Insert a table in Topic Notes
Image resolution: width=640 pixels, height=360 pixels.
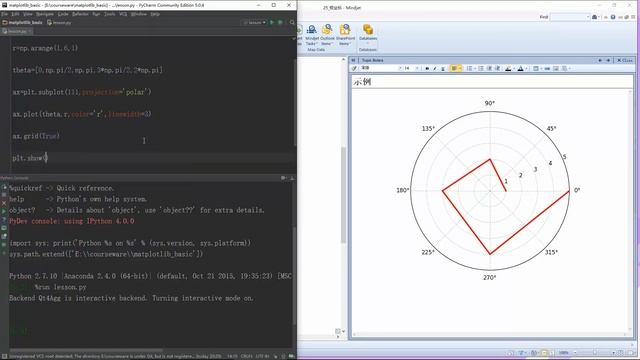[536, 68]
